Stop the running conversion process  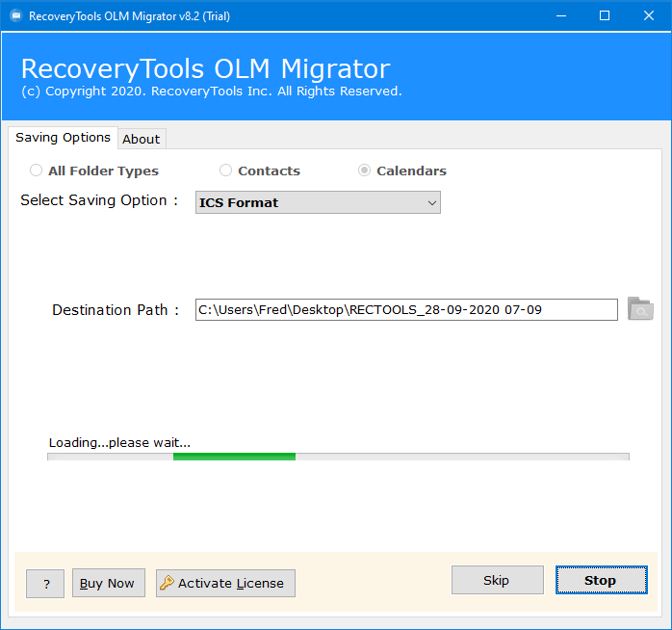602,580
